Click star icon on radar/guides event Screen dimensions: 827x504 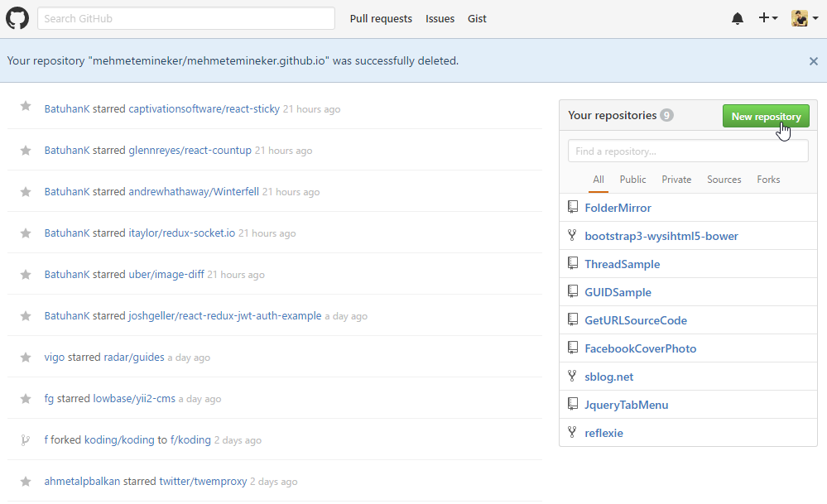[26, 358]
